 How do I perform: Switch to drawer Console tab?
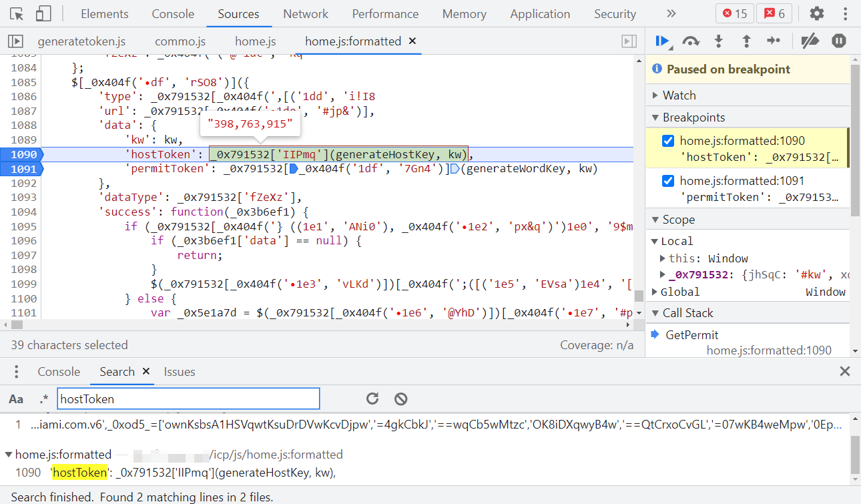[59, 372]
